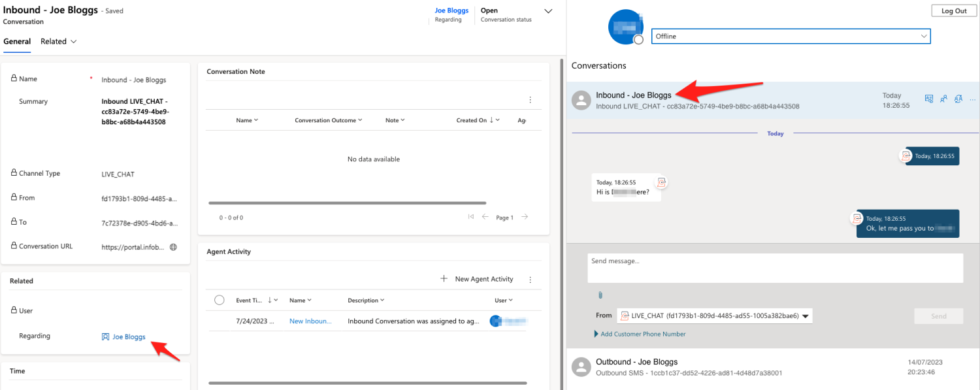Open Agent Activity vertical dots menu
Viewport: 980px width, 390px height.
530,280
